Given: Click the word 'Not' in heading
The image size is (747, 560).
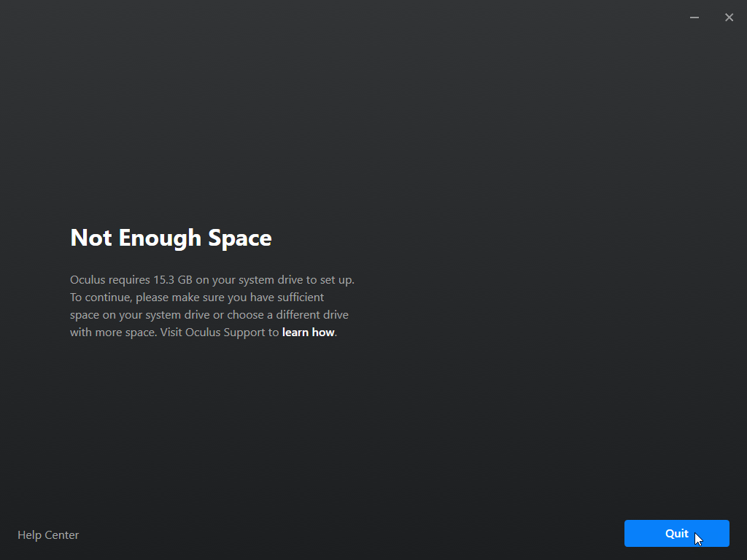Looking at the screenshot, I should (91, 238).
